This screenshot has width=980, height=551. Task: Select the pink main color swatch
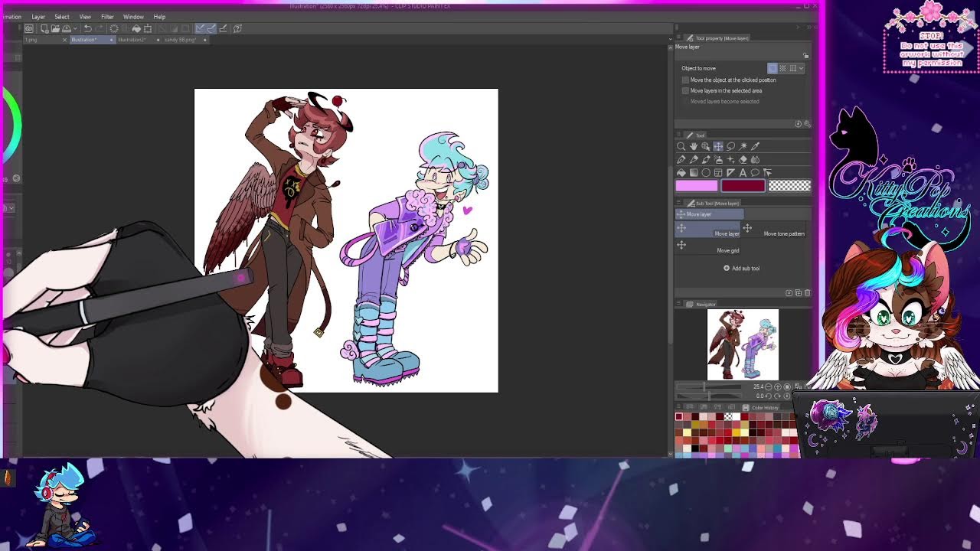click(x=697, y=185)
